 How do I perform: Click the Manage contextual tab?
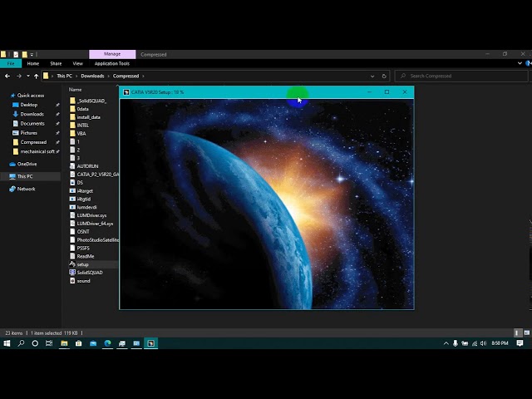(x=112, y=54)
